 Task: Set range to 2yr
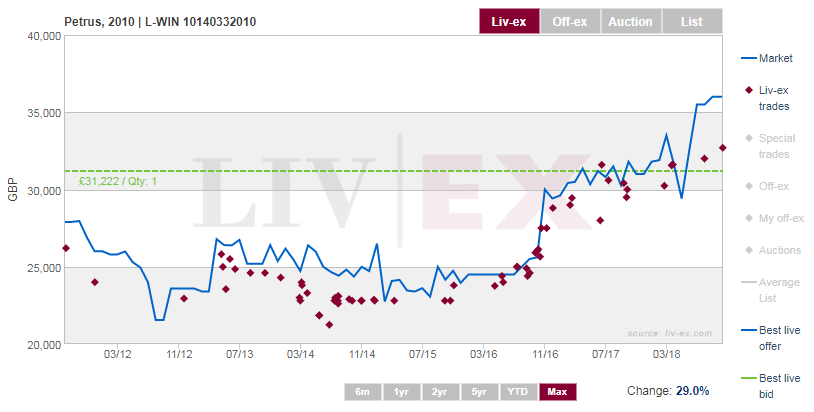click(x=440, y=392)
